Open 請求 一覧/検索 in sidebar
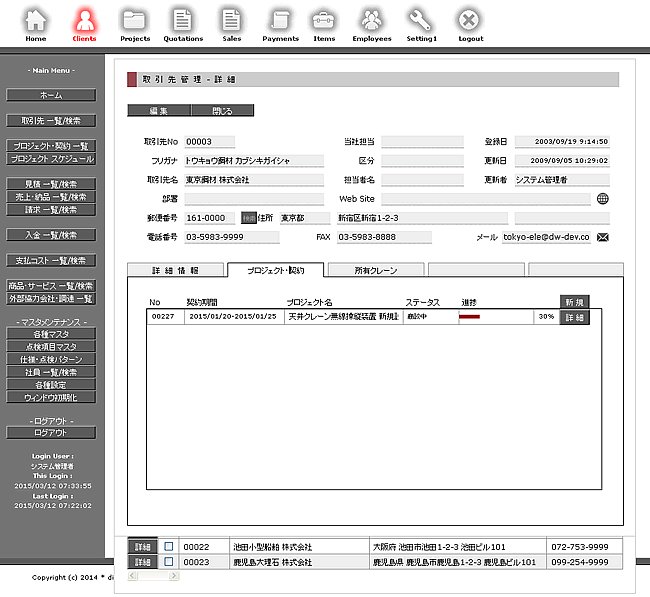650x597 pixels. pyautogui.click(x=51, y=210)
